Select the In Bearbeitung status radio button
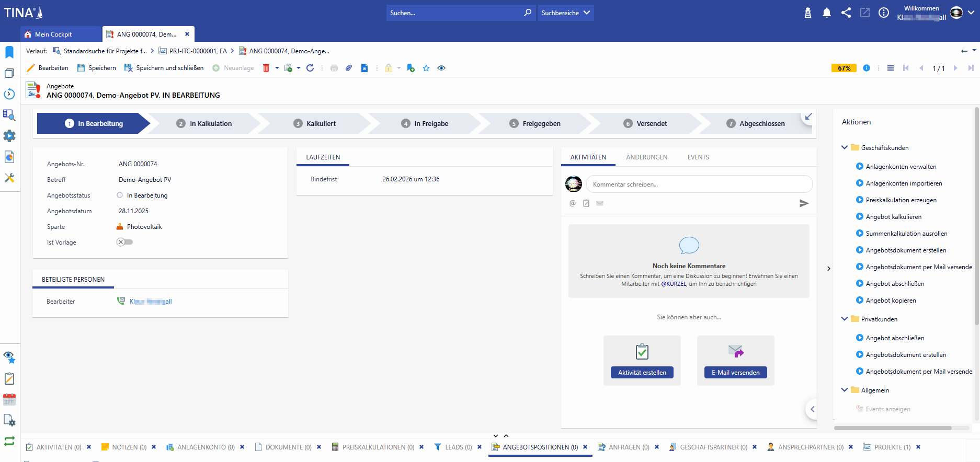Viewport: 980px width, 462px height. point(120,195)
